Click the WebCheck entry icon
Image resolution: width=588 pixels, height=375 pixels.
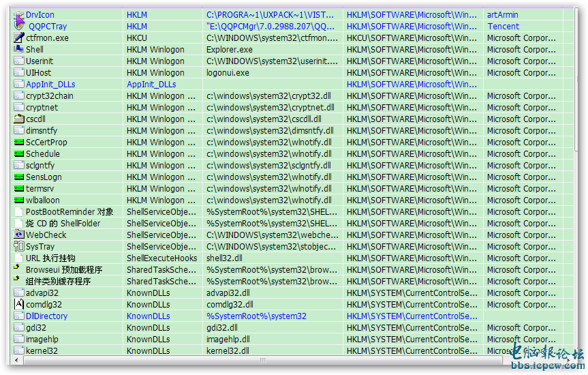[x=19, y=235]
